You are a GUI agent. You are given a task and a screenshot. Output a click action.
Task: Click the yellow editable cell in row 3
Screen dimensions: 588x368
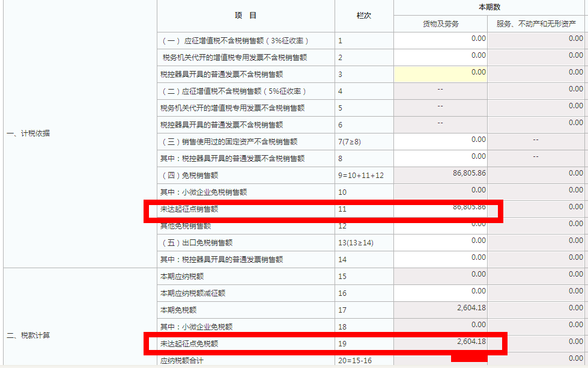coord(440,73)
